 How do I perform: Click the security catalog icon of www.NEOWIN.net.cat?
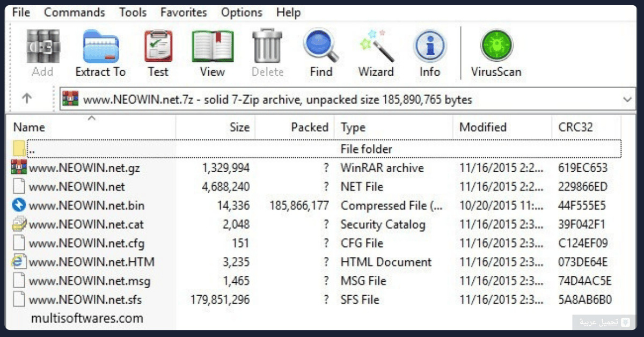coord(19,224)
